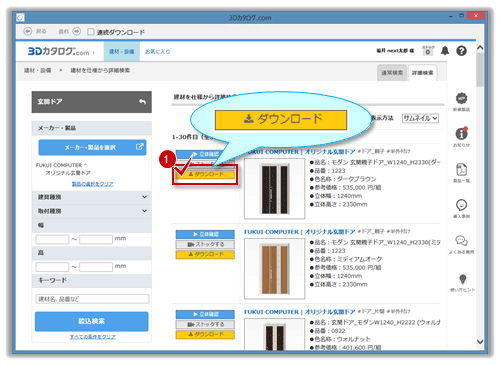Select the お気に入り menu tab

157,51
